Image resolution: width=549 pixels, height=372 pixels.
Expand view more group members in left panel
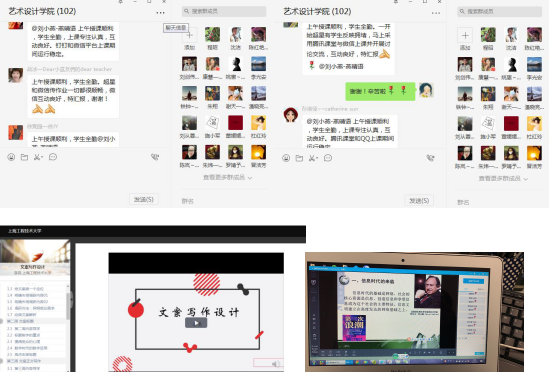point(227,178)
